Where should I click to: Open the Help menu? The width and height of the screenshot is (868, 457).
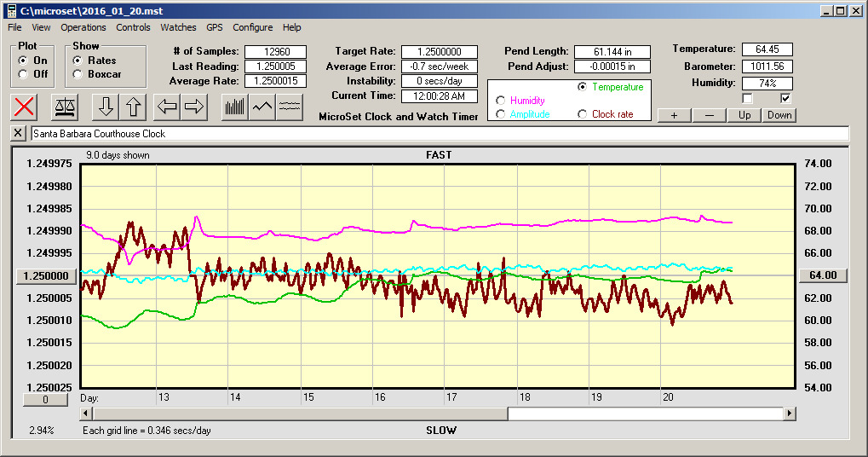click(291, 27)
